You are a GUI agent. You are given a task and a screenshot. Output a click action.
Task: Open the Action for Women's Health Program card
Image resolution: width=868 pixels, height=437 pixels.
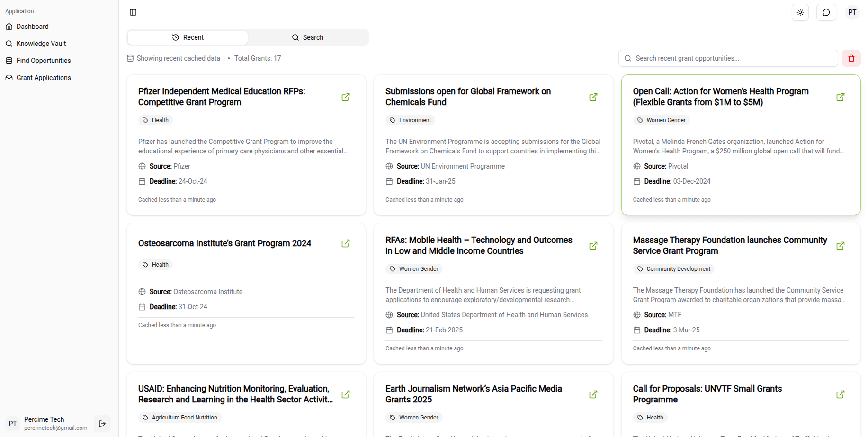coord(720,97)
